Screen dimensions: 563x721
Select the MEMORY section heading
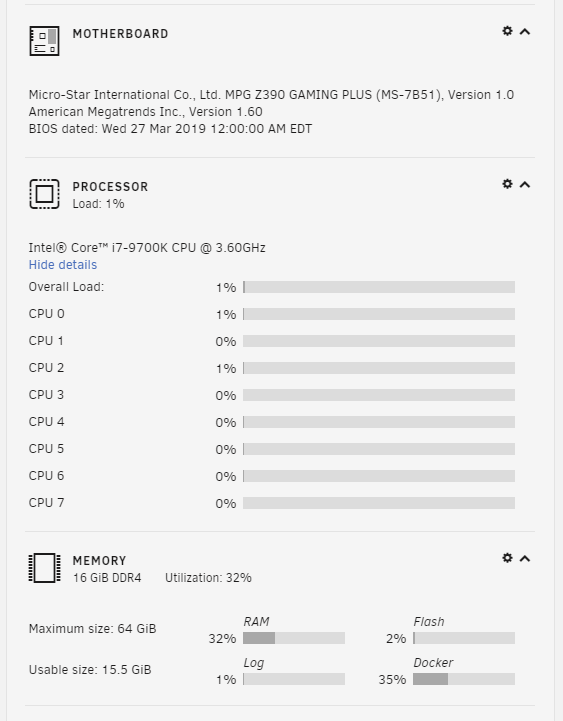click(x=99, y=561)
